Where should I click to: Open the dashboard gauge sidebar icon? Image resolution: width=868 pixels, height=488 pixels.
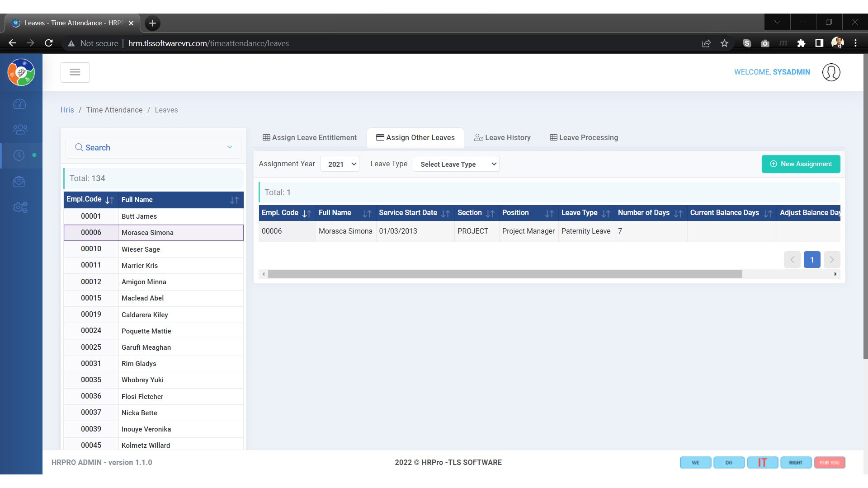point(20,104)
